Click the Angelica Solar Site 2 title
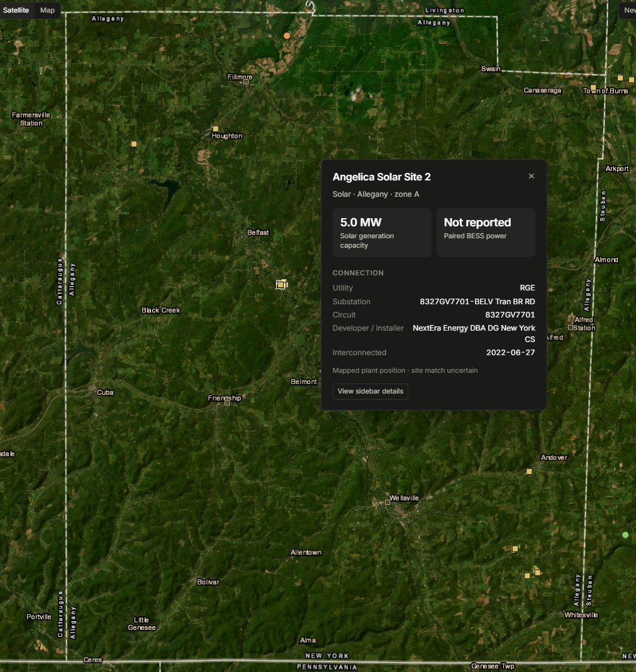 (x=382, y=177)
